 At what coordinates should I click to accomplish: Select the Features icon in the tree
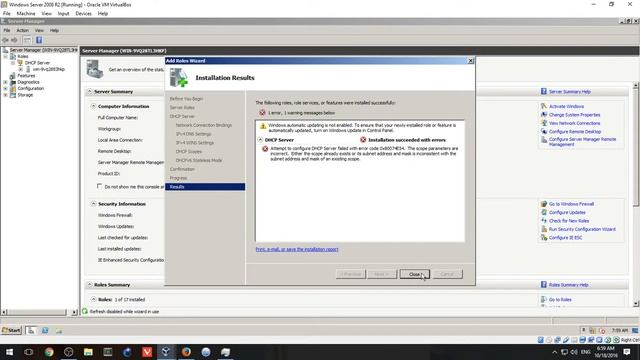click(x=13, y=76)
